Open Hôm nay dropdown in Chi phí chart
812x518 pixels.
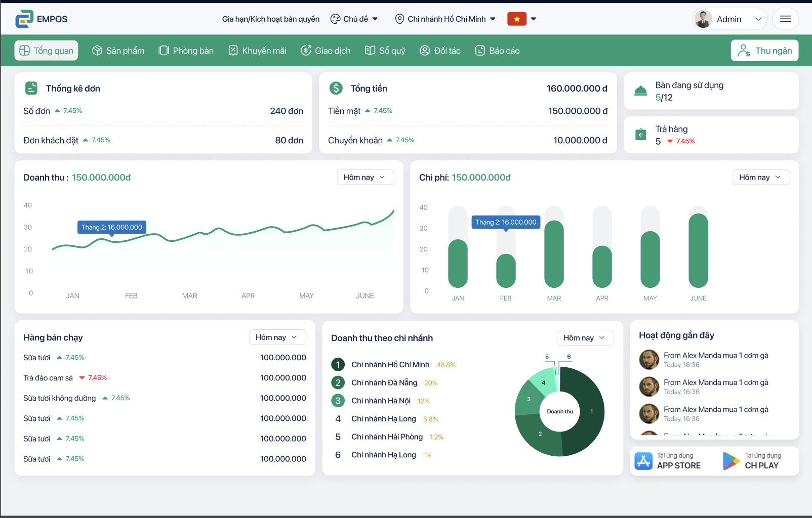761,177
